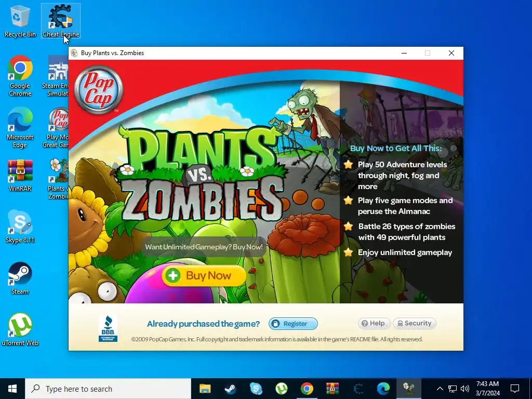Click the taskbar search box

(x=108, y=389)
